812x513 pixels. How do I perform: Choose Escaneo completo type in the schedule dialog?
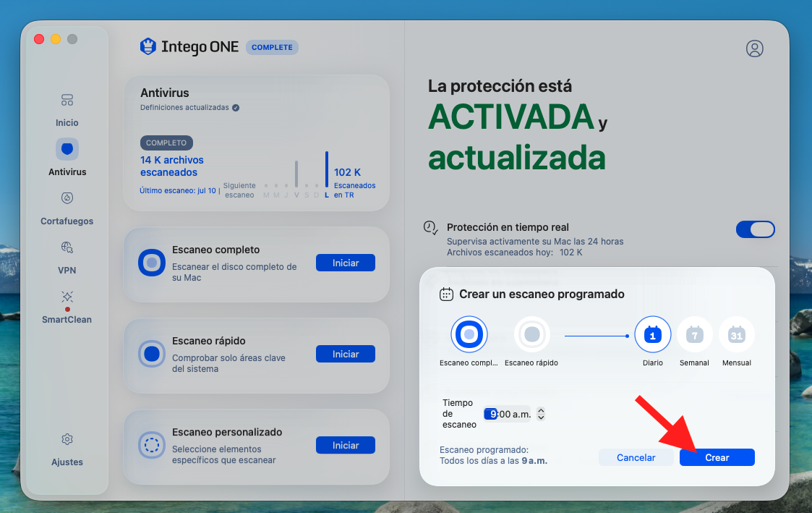tap(469, 334)
